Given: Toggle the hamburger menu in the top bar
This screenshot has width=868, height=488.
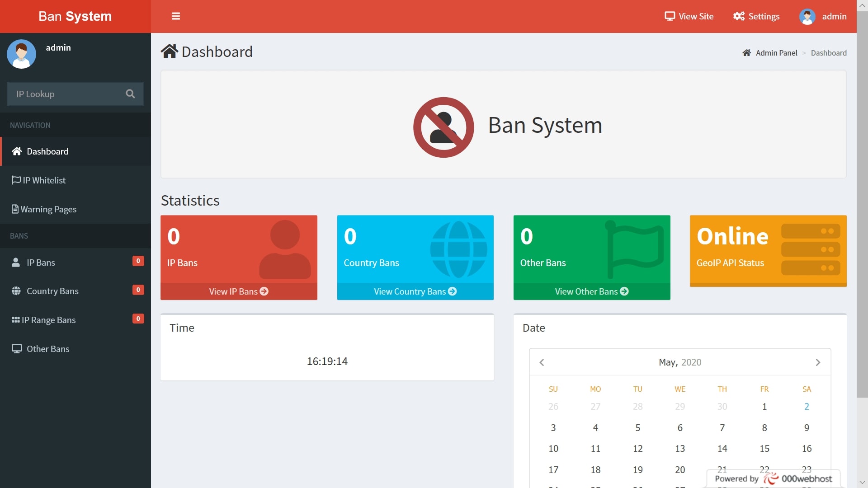Looking at the screenshot, I should [x=176, y=16].
